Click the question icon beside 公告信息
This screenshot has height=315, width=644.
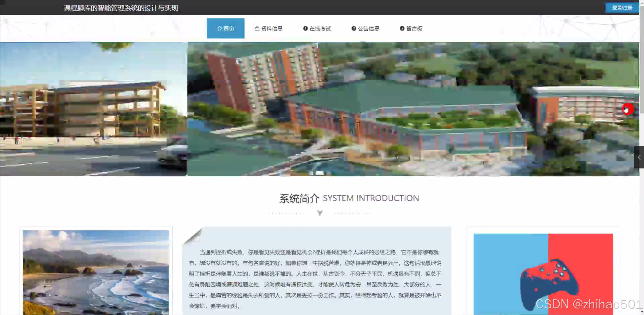click(x=354, y=28)
